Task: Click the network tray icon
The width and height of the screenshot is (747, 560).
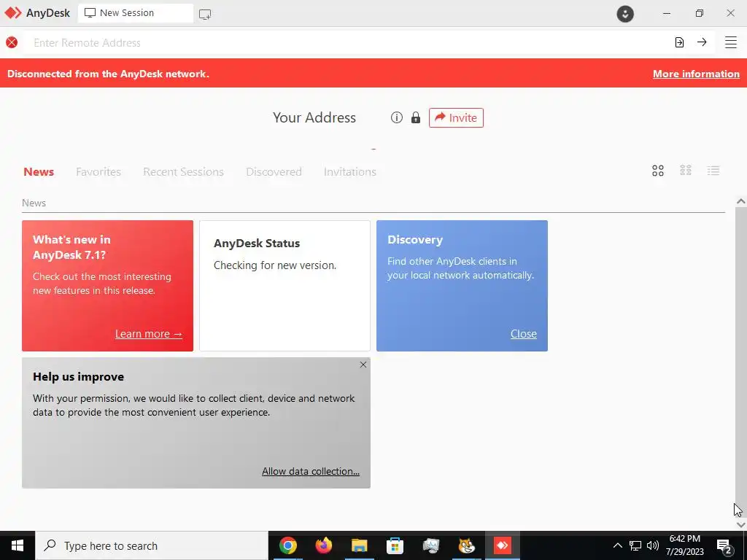Action: 635,545
